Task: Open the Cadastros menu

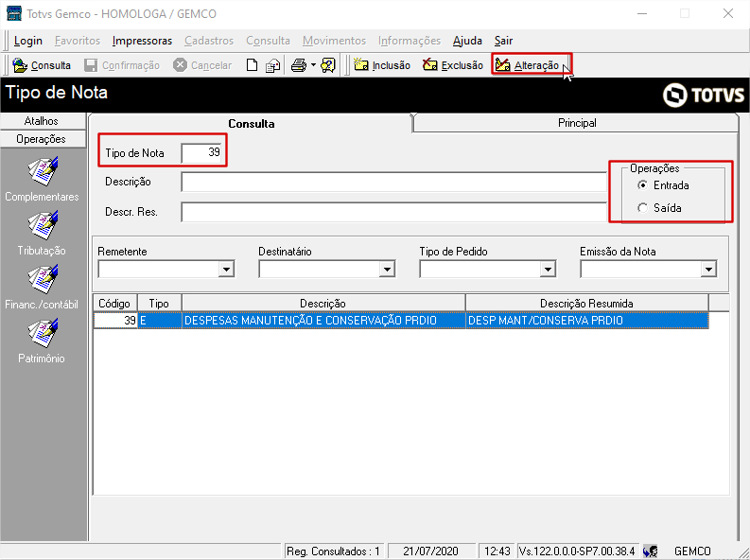Action: tap(209, 41)
